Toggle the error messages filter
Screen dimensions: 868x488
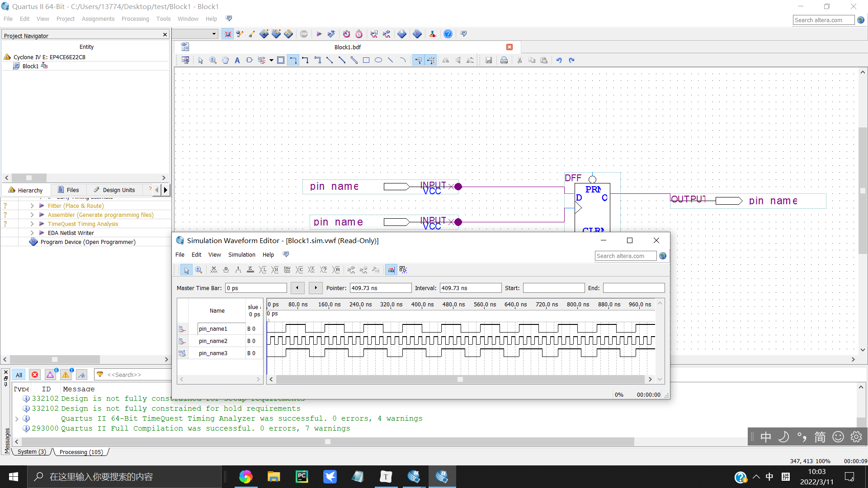35,375
